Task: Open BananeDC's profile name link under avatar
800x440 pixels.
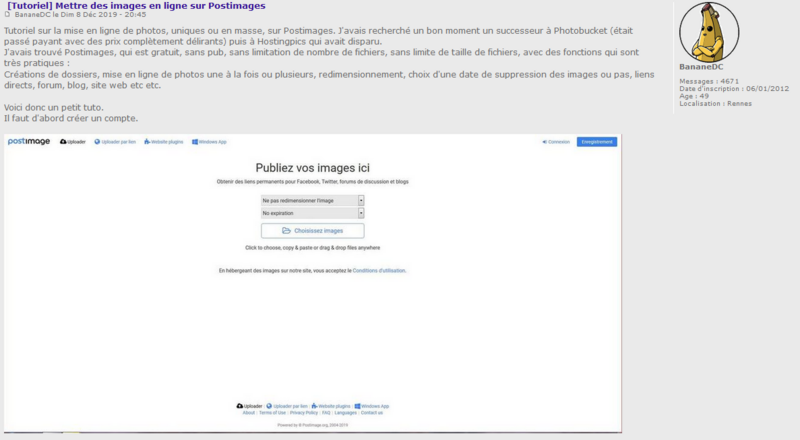Action: pos(701,67)
